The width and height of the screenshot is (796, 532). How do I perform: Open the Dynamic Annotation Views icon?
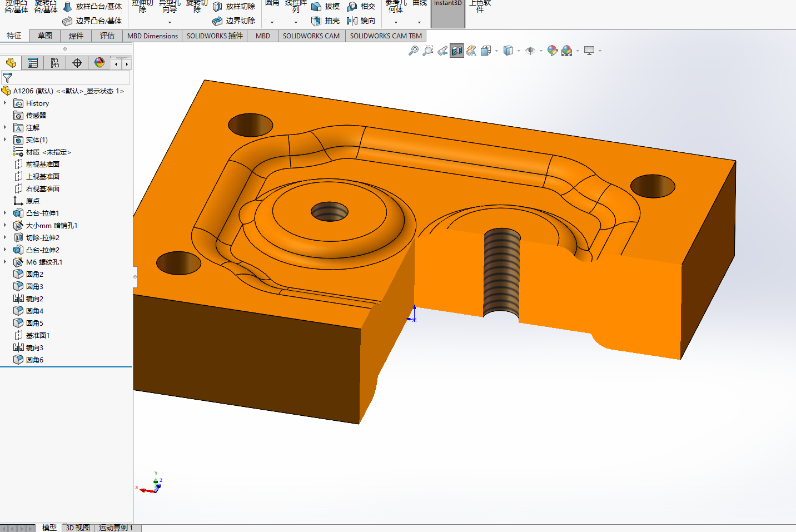tap(471, 51)
